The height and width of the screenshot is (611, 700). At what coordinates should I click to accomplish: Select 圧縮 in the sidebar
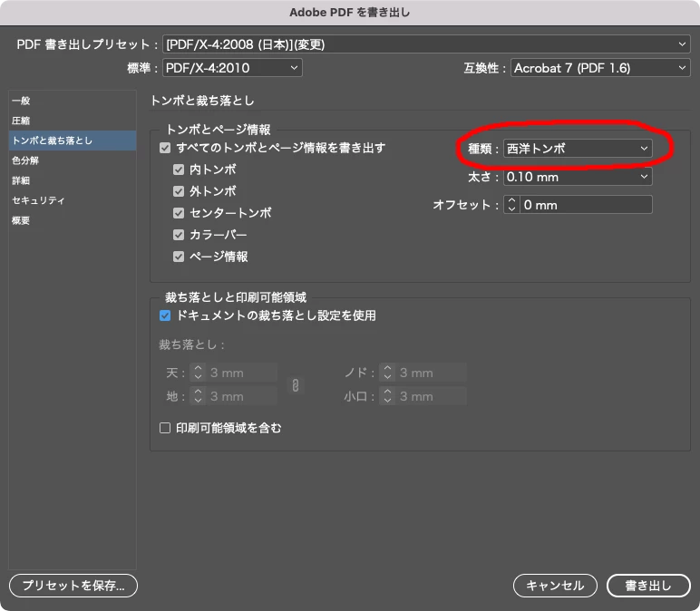point(73,121)
